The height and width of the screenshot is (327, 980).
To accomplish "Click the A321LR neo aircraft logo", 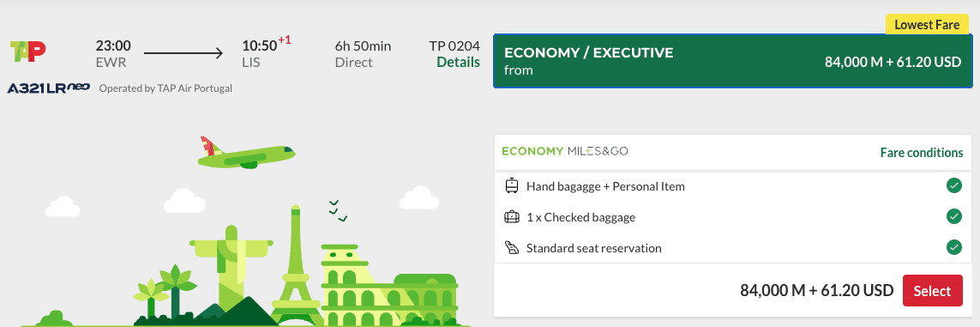I will [x=50, y=88].
